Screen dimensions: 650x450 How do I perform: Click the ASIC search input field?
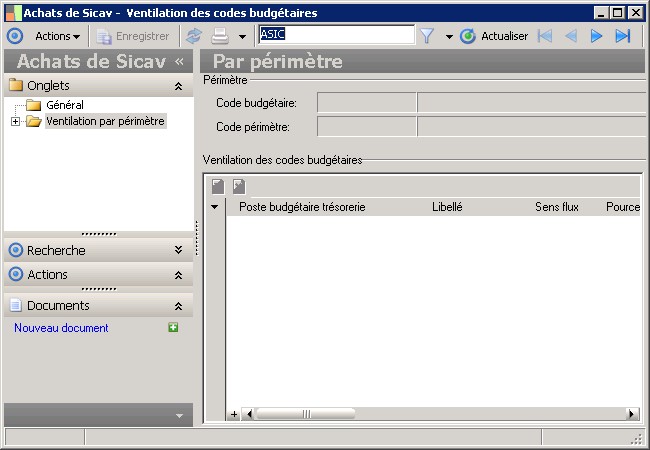coord(336,34)
